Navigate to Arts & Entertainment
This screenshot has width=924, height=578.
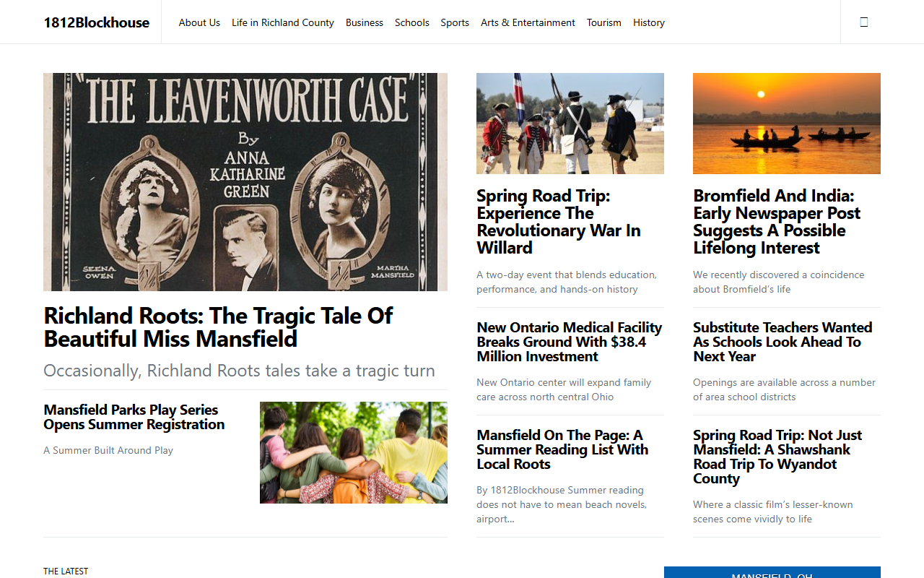tap(528, 22)
